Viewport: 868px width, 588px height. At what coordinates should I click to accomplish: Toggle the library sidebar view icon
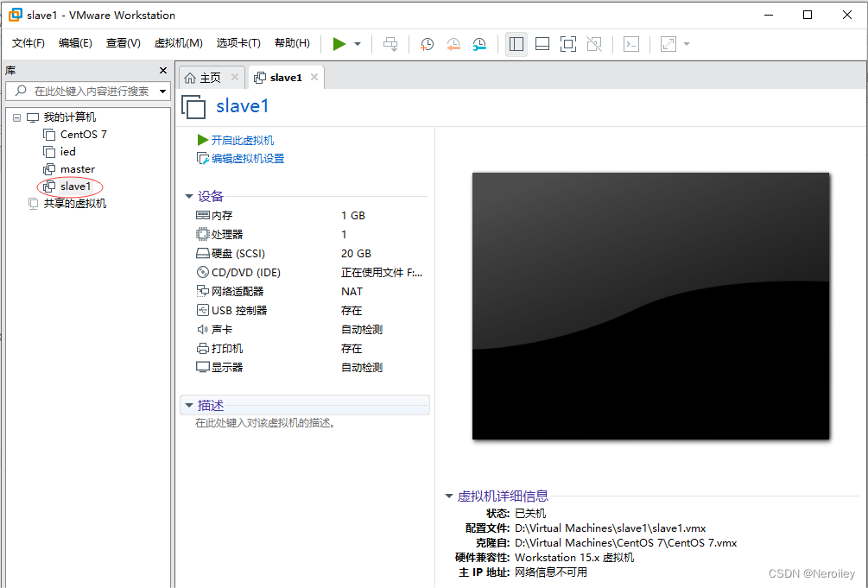point(516,44)
